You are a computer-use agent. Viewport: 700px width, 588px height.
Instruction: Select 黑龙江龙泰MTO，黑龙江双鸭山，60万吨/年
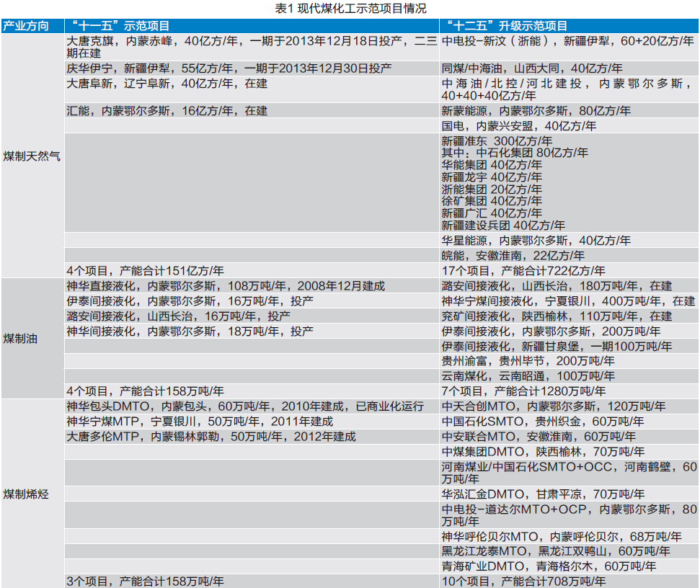[569, 551]
